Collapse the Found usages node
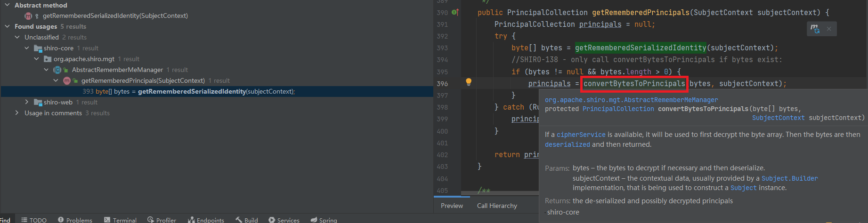 7,26
